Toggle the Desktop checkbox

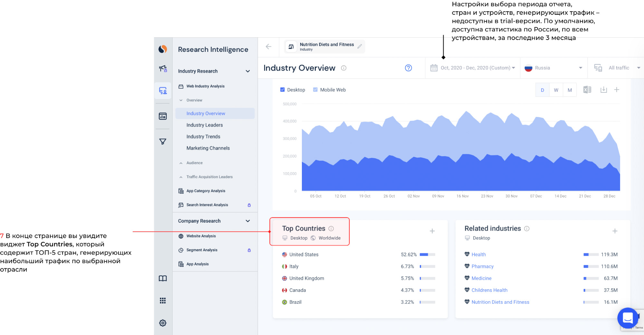pos(283,90)
